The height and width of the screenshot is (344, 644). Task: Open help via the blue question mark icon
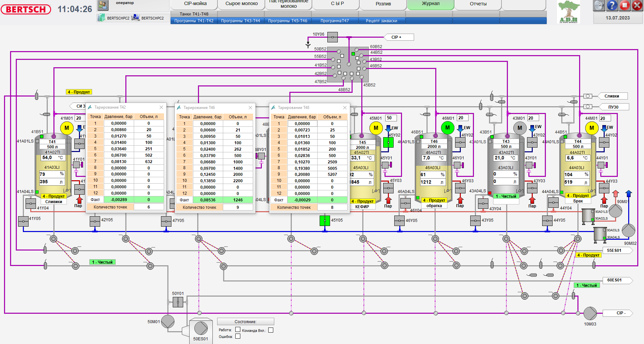click(x=612, y=5)
